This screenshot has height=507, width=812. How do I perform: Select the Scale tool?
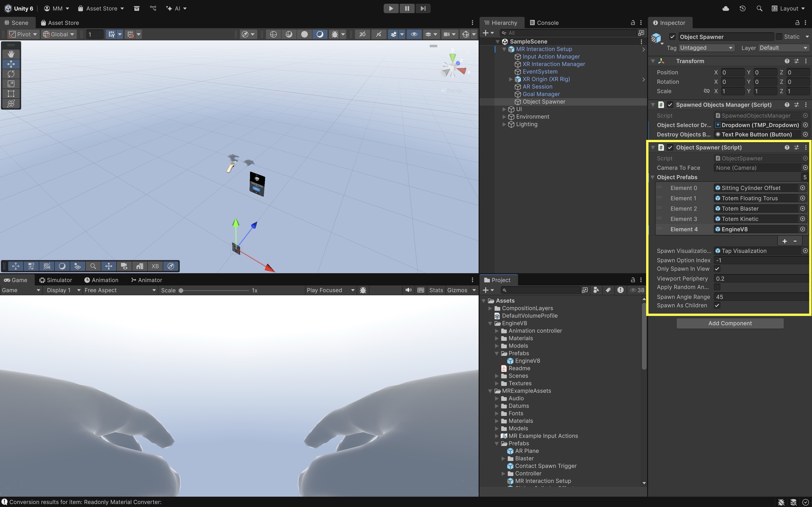11,84
